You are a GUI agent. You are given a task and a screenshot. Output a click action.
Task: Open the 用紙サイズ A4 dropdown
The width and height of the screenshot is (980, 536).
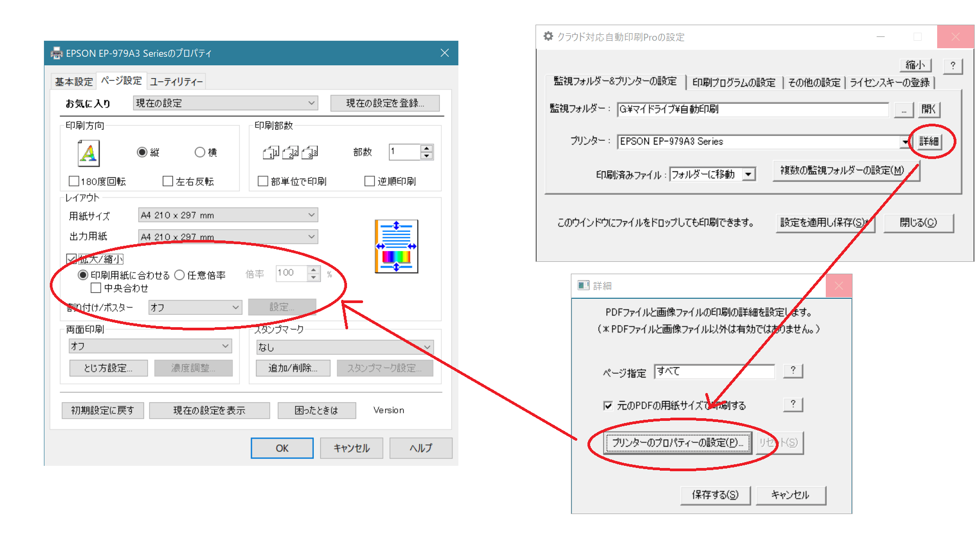tap(228, 215)
